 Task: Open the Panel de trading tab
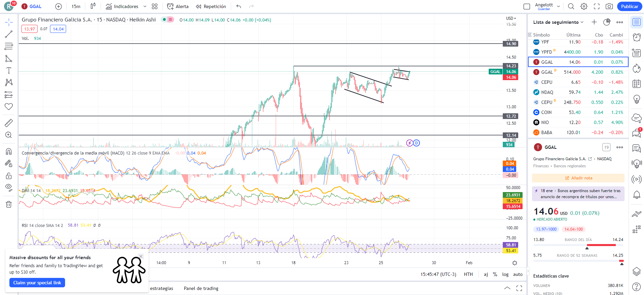(x=201, y=288)
